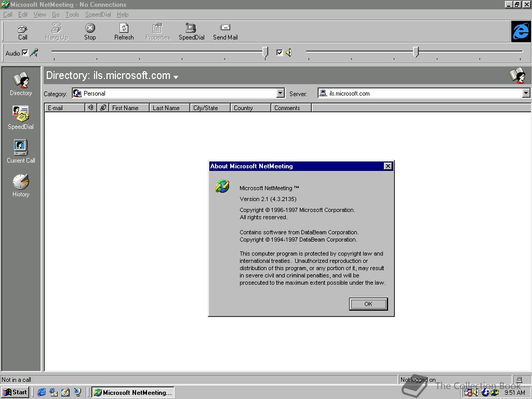Refresh the directory listing

(x=124, y=32)
